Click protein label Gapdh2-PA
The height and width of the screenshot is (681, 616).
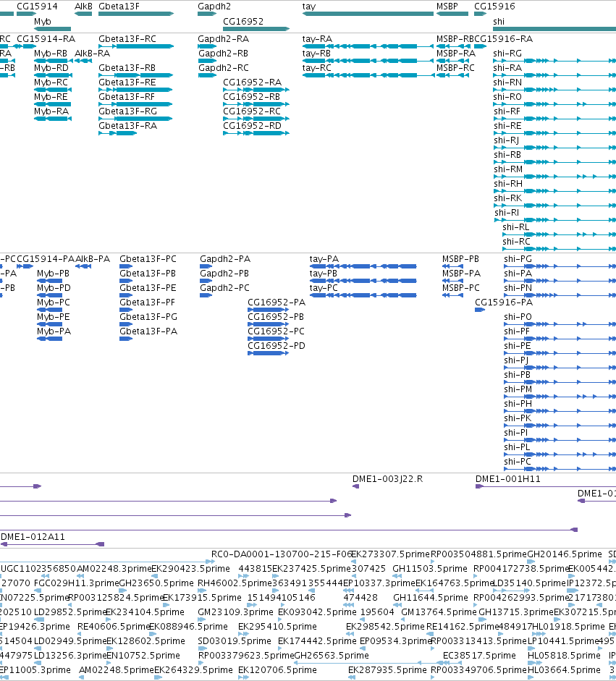pos(225,259)
